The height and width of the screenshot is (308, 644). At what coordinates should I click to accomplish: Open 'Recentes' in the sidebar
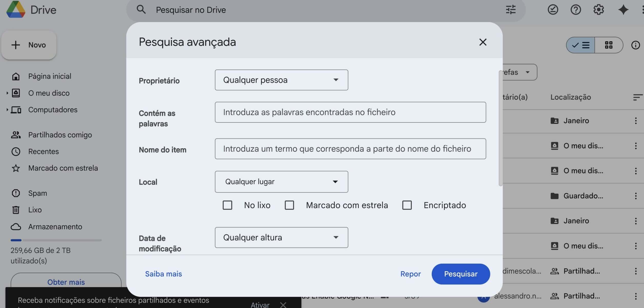coord(43,151)
